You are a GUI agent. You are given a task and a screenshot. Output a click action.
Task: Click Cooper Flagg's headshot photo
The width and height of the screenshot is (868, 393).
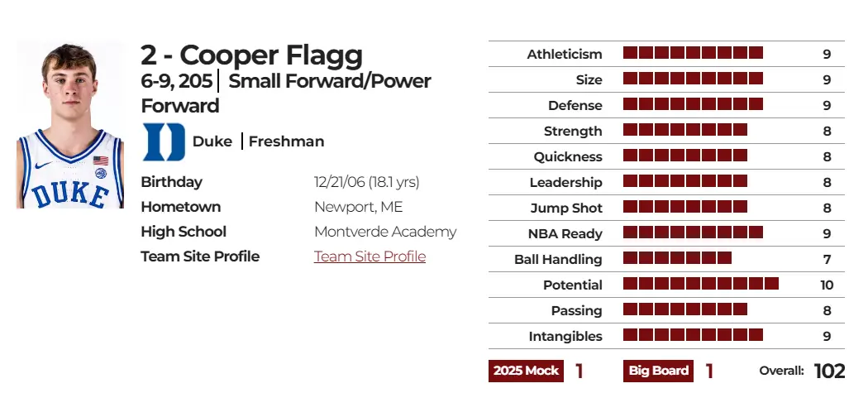pyautogui.click(x=69, y=125)
